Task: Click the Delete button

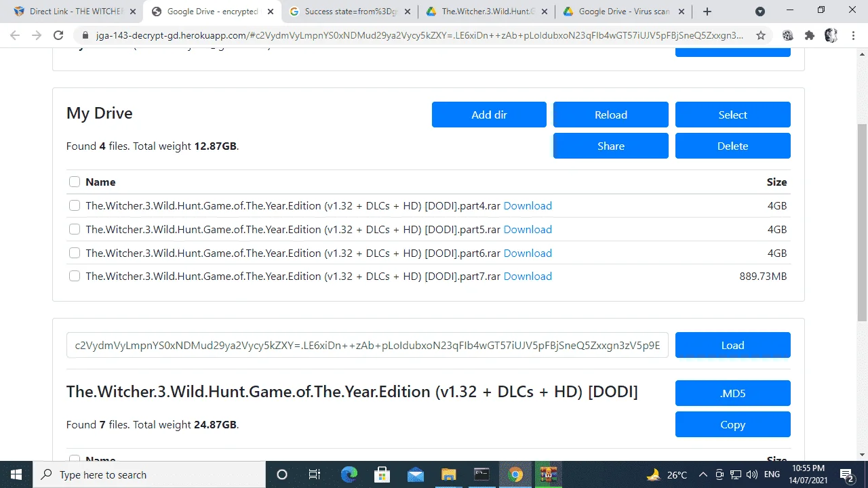Action: pyautogui.click(x=733, y=146)
